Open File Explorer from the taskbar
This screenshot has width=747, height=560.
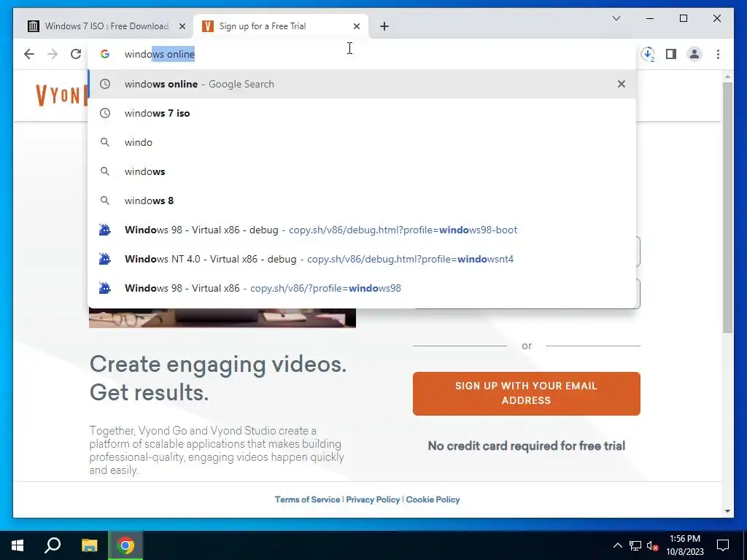tap(89, 545)
